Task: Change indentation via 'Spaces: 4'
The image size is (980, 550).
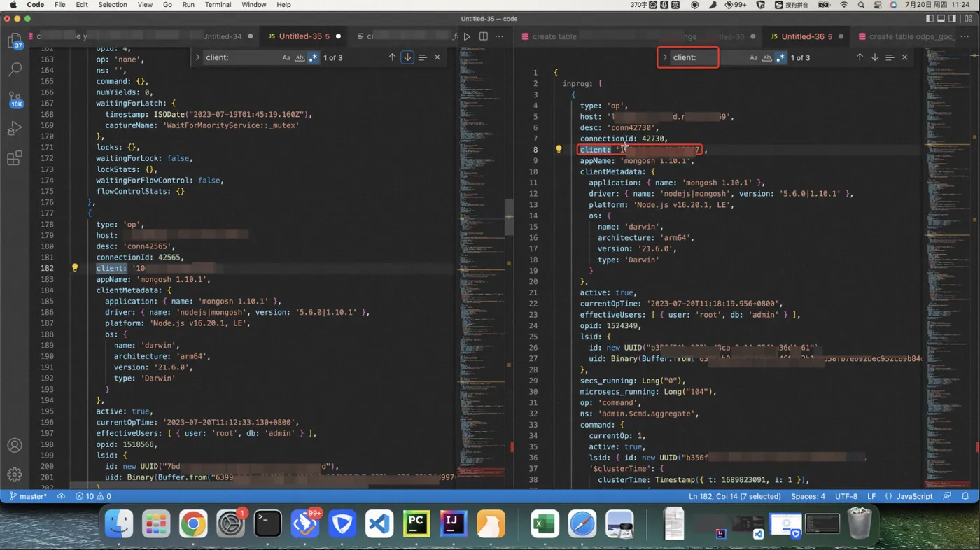Action: [x=808, y=496]
